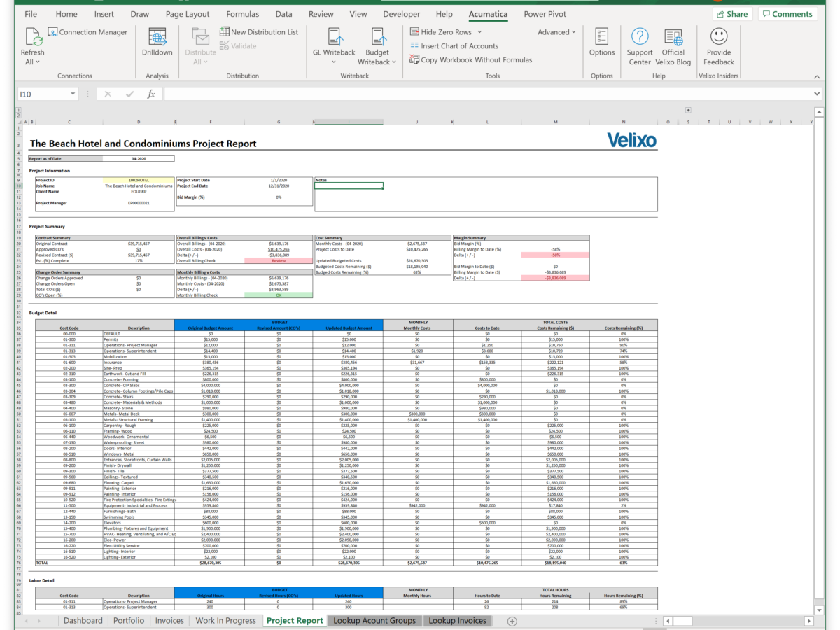Screen dimensions: 840x630
Task: Expand the Name Box dropdown
Action: tap(72, 92)
